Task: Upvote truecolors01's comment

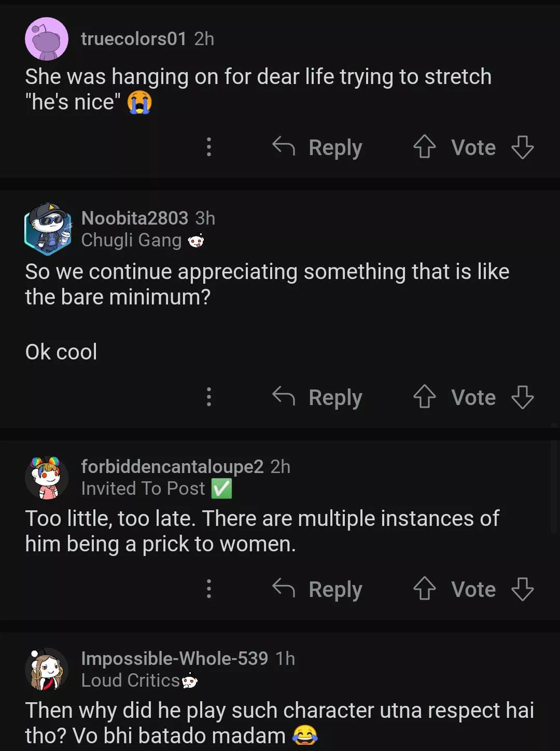Action: [x=424, y=147]
